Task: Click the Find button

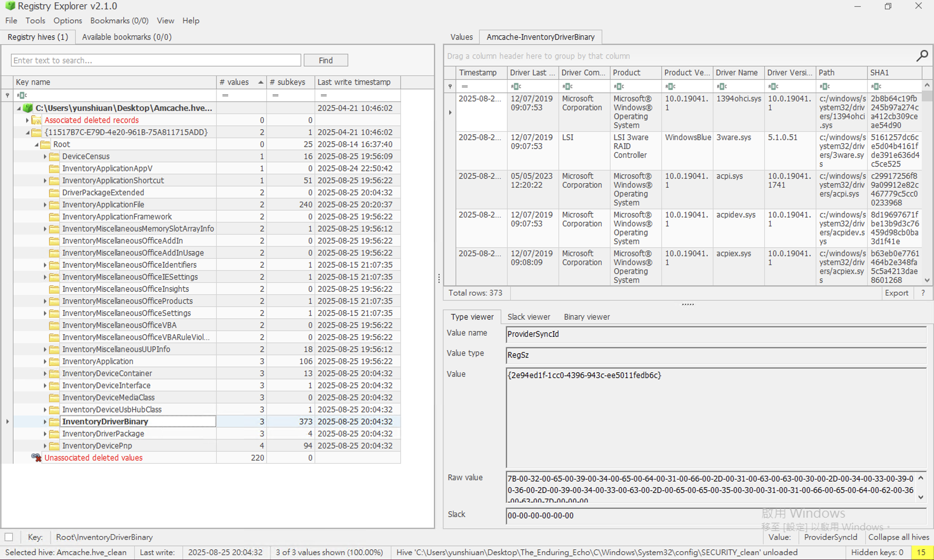Action: point(325,60)
